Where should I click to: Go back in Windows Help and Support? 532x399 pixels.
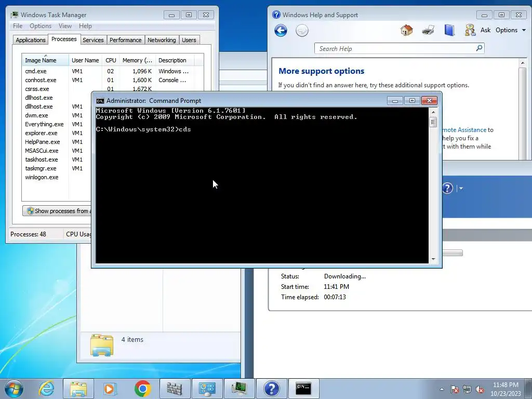pos(281,31)
